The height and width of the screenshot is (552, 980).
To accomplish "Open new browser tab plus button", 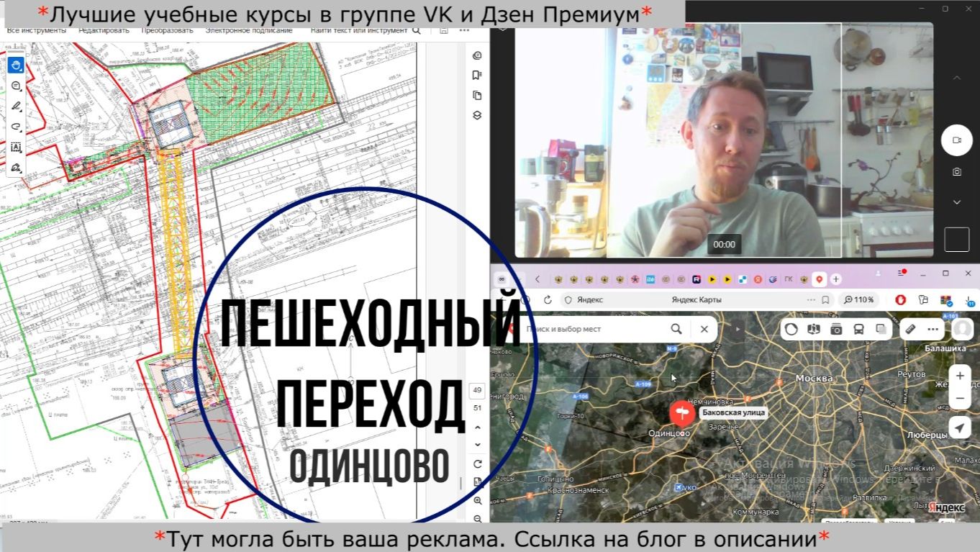I will pos(836,279).
